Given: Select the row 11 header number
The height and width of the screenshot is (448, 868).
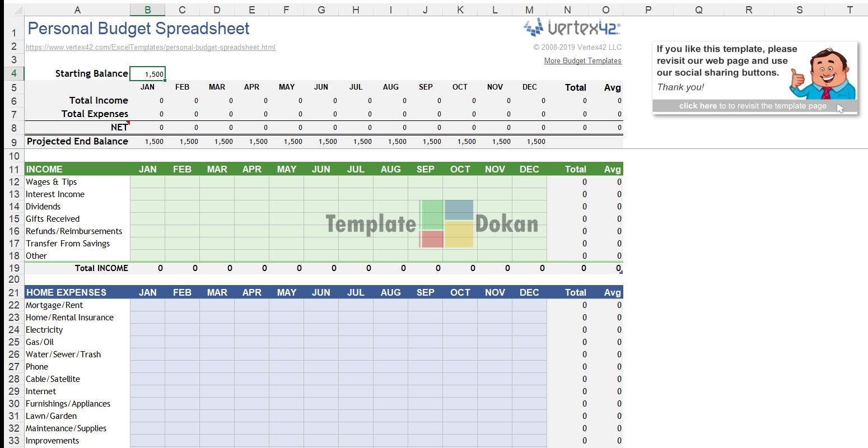Looking at the screenshot, I should tap(14, 169).
